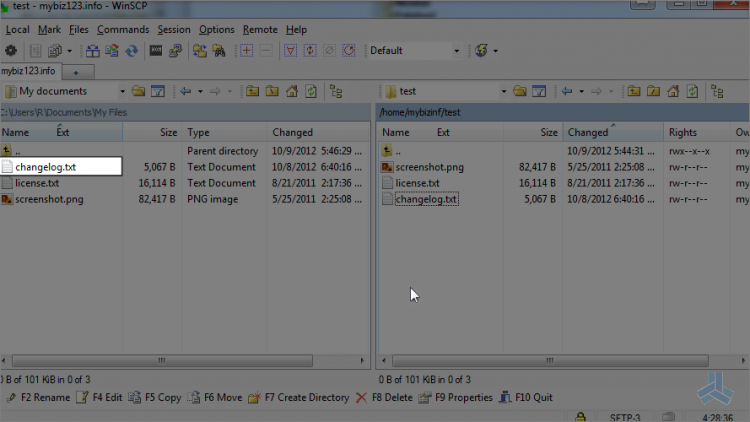Click the Clear Selection icon
This screenshot has height=422, width=750.
point(329,50)
